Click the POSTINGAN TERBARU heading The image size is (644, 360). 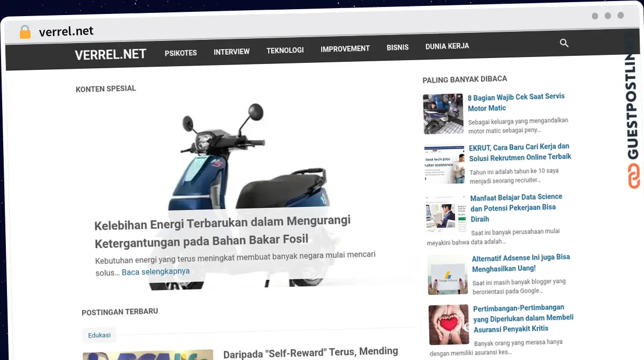click(120, 312)
